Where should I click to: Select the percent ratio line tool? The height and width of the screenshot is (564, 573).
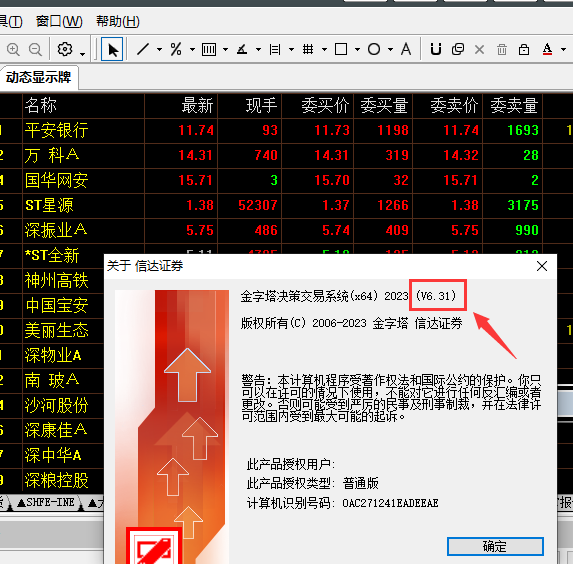176,49
